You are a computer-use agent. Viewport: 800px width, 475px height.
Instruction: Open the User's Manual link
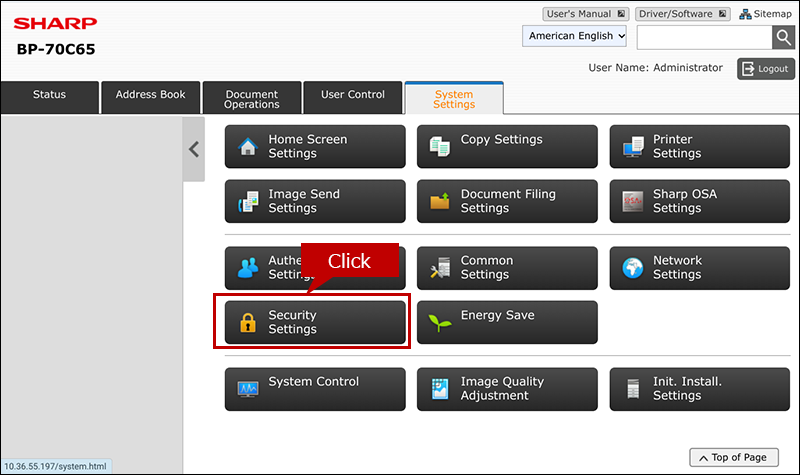point(585,14)
